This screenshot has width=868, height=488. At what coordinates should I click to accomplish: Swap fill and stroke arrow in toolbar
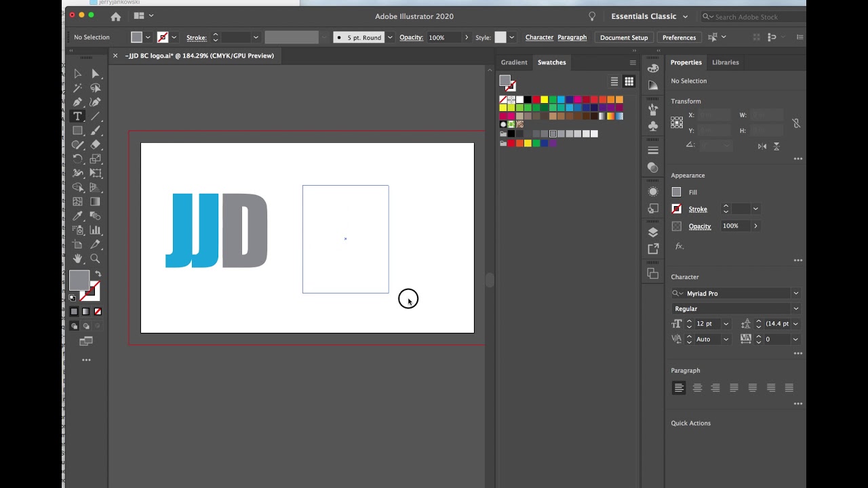click(98, 274)
